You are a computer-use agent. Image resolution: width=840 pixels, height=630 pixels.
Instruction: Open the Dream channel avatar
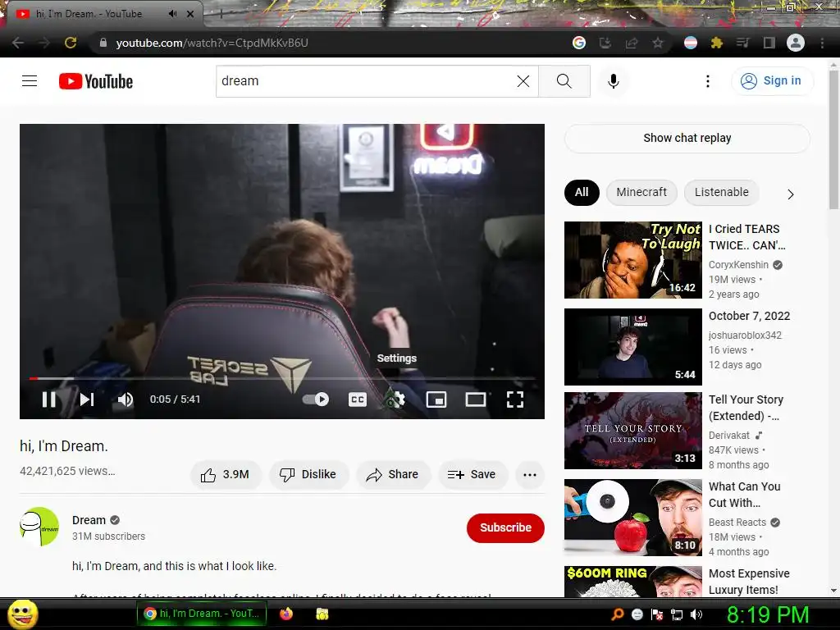coord(39,527)
